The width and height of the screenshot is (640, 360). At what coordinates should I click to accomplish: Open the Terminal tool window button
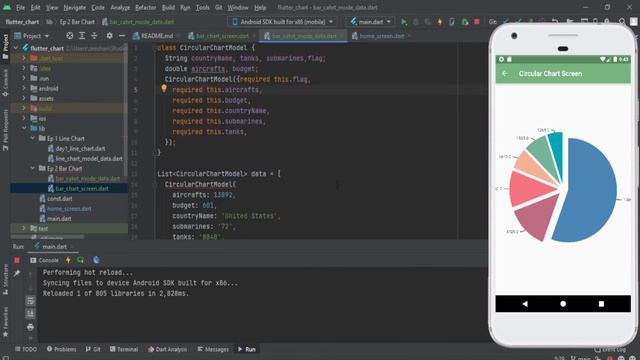(124, 349)
